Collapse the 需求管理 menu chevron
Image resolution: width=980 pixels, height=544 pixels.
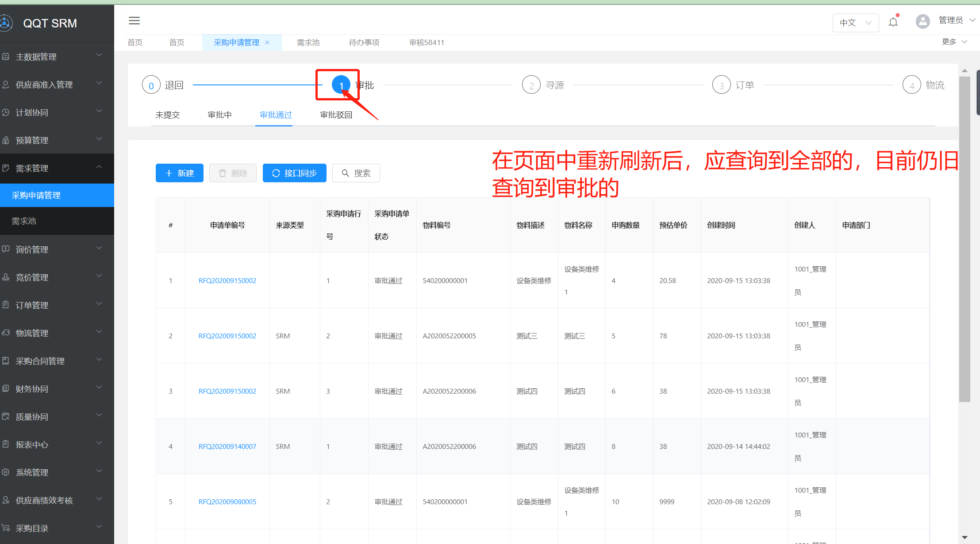coord(99,167)
